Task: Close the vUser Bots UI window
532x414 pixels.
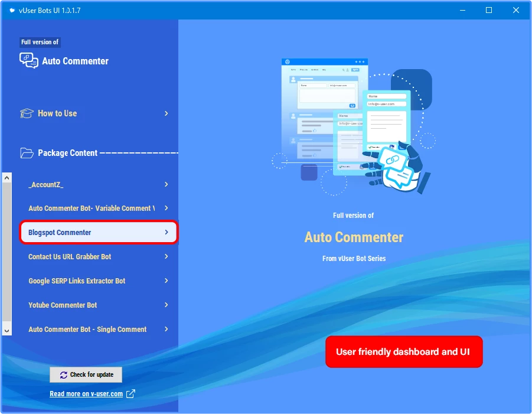Action: tap(515, 10)
